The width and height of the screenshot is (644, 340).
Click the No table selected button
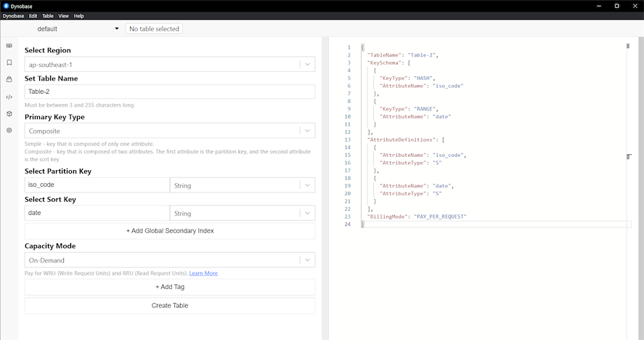tap(154, 29)
